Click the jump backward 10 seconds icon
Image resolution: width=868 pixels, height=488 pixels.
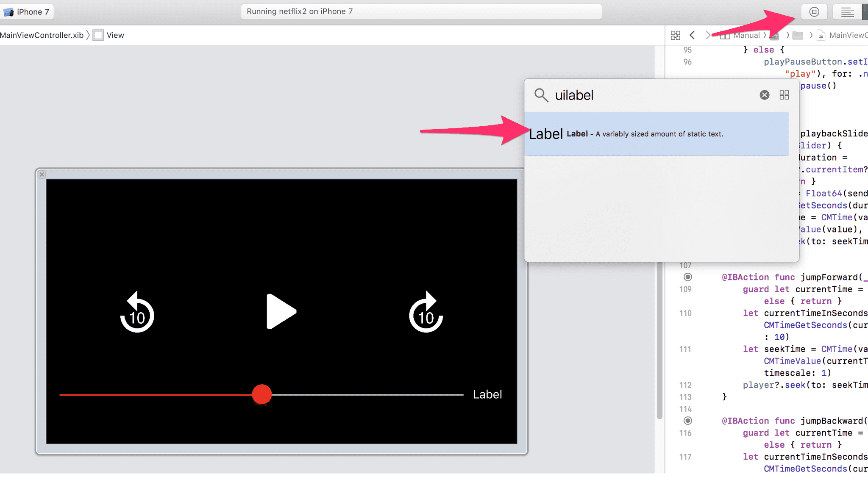(x=137, y=312)
